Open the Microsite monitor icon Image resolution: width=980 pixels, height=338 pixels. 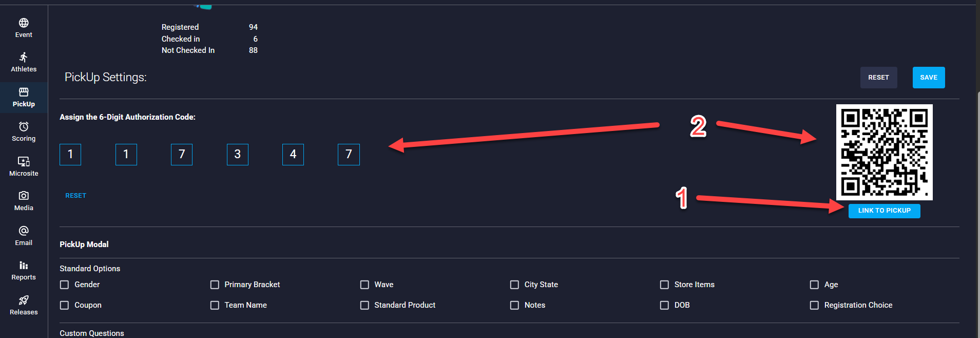24,161
